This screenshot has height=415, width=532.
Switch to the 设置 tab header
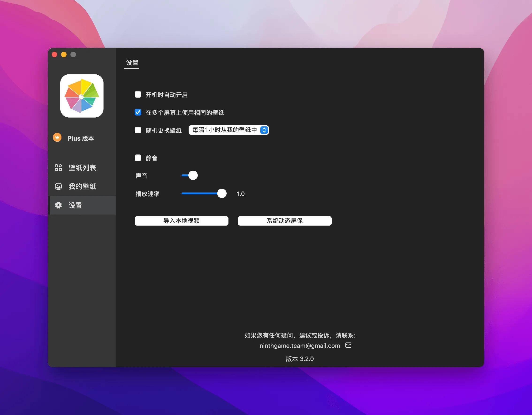pyautogui.click(x=132, y=63)
